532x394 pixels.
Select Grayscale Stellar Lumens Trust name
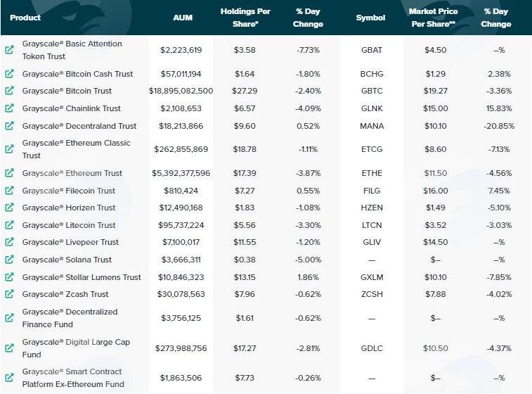click(82, 277)
